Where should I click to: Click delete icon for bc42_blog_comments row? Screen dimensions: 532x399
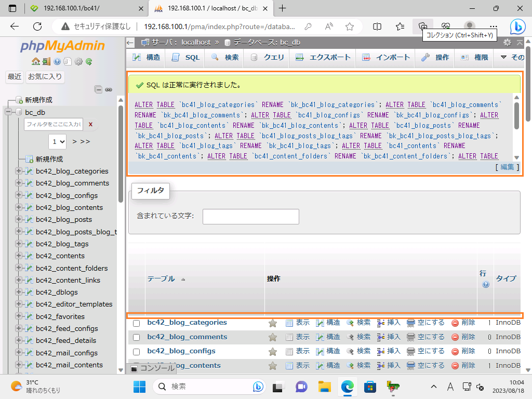[455, 337]
